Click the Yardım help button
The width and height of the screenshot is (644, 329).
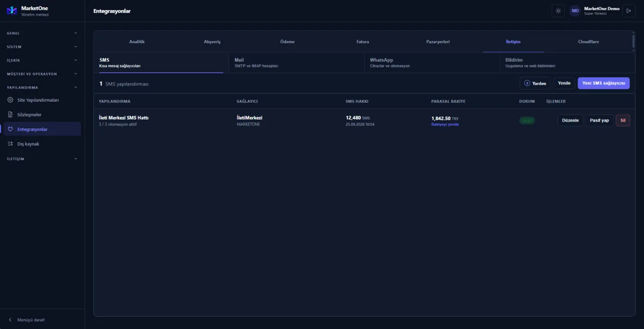(535, 84)
